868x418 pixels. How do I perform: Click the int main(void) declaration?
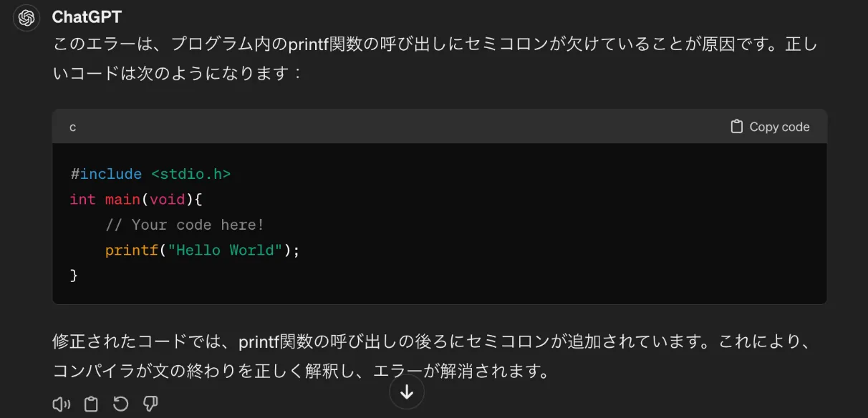tap(136, 199)
